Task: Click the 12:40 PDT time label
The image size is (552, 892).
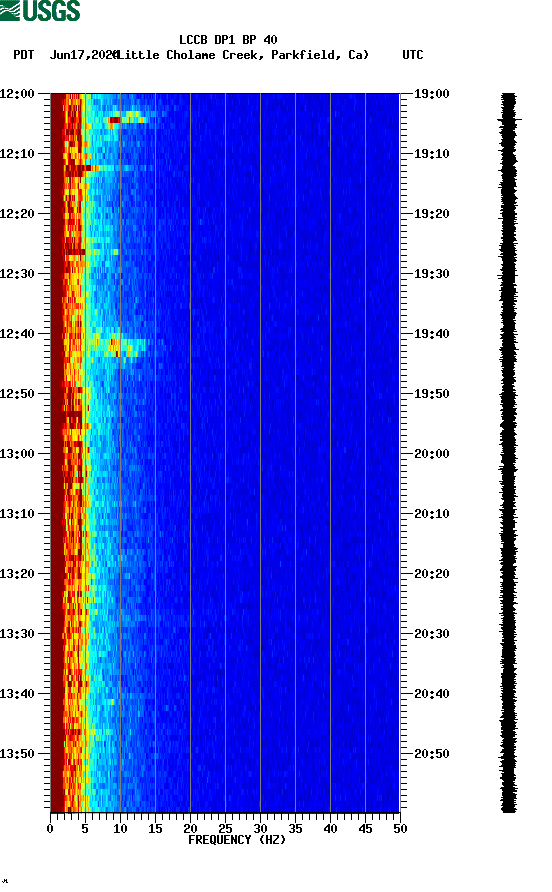Action: coord(17,334)
